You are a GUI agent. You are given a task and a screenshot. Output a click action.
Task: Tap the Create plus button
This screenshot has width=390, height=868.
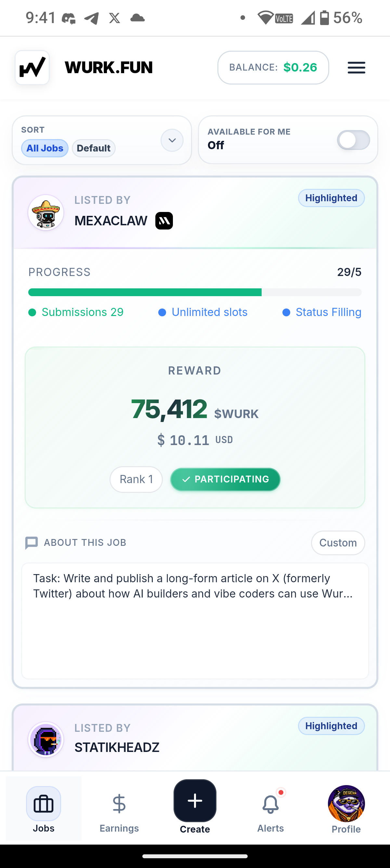[195, 801]
